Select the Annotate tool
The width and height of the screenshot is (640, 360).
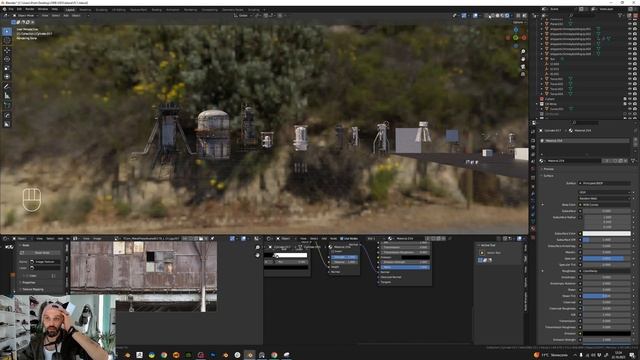coord(7,87)
